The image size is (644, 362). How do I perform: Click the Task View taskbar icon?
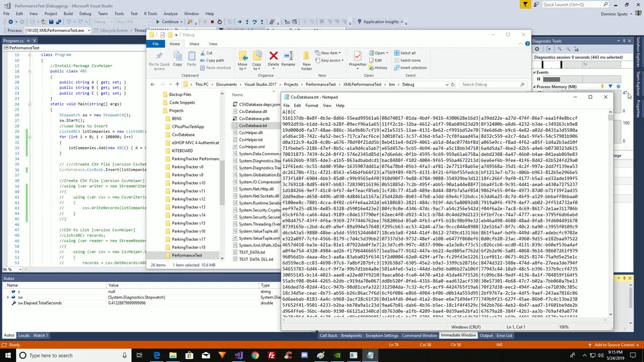pos(139,355)
